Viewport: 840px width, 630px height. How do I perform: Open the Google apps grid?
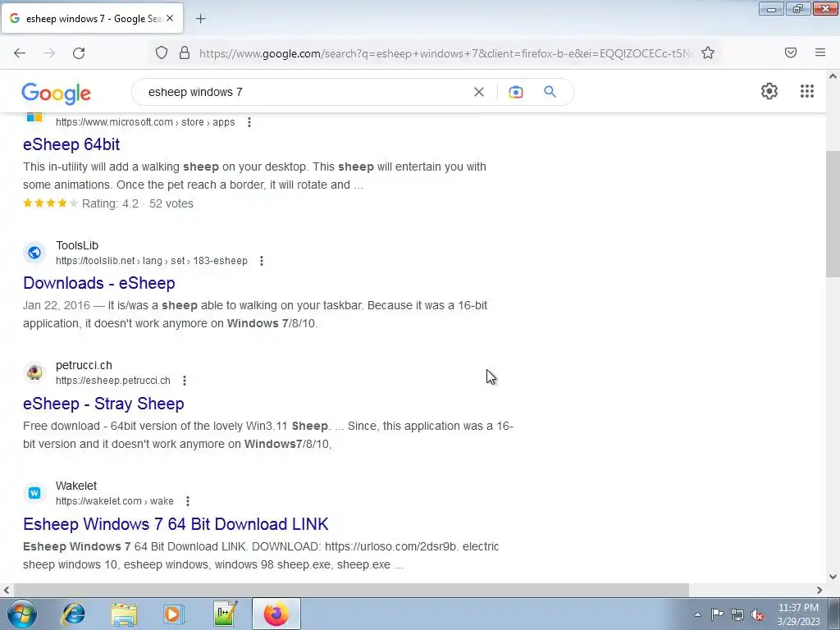click(807, 91)
